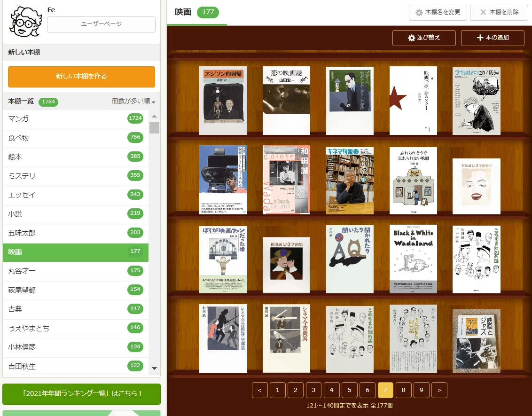This screenshot has height=416, width=532.
Task: Open the 和田誠シネマ画集 cover with hat portrait
Action: 286,265
